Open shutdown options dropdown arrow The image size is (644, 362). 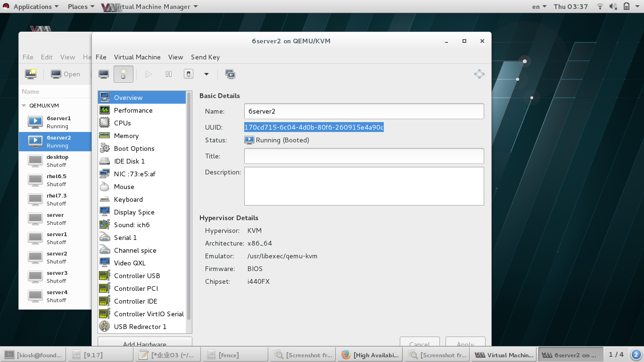point(206,74)
